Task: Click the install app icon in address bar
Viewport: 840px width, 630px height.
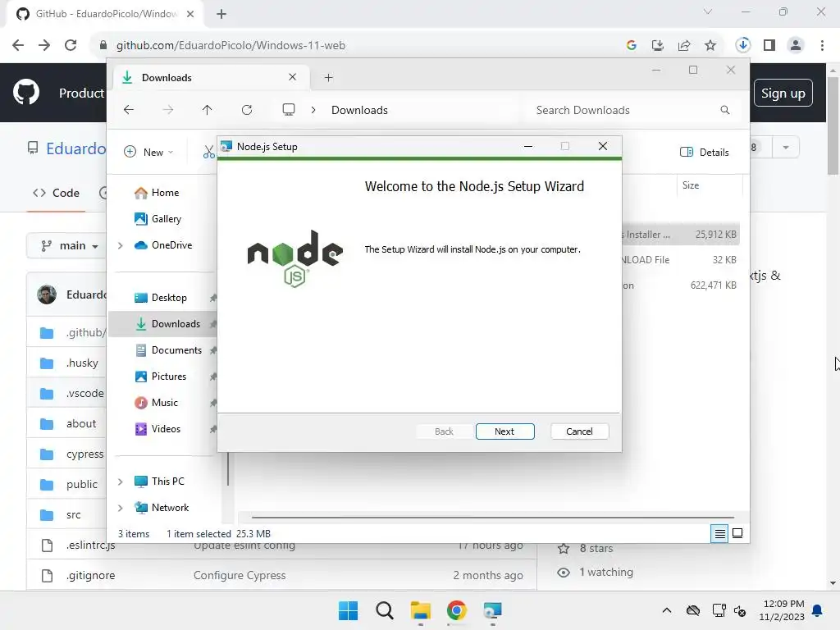Action: click(657, 45)
